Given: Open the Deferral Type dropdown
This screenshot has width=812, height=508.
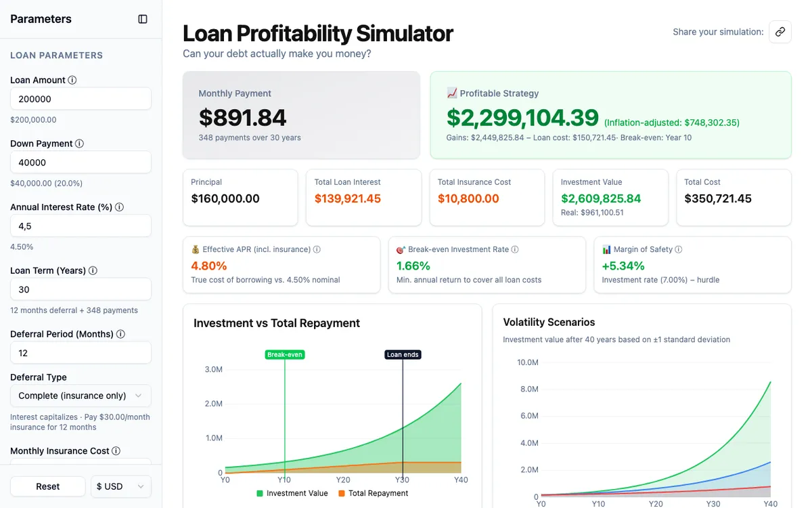Looking at the screenshot, I should click(81, 396).
